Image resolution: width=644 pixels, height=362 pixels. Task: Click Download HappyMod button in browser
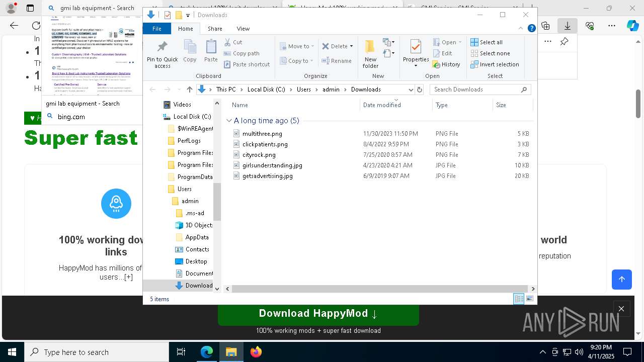tap(318, 314)
